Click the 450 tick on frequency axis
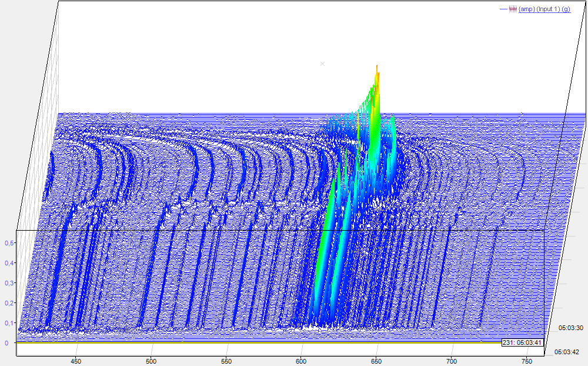588x366 pixels. [76, 361]
